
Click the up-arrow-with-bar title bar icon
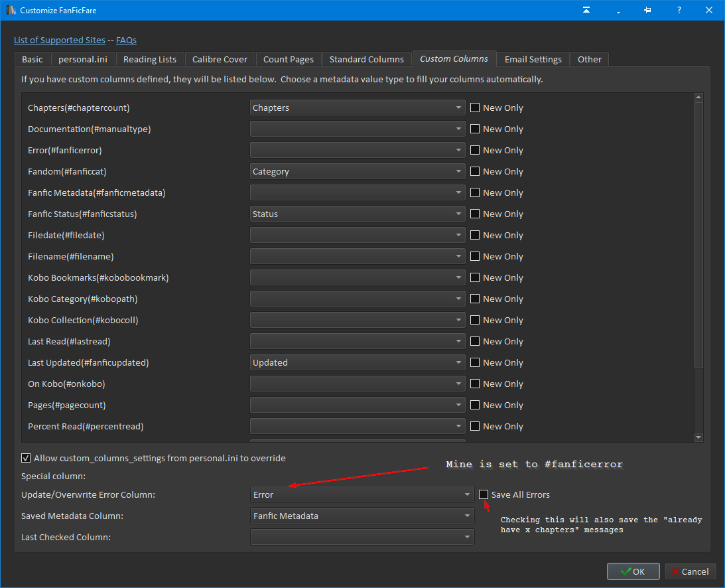pos(586,11)
